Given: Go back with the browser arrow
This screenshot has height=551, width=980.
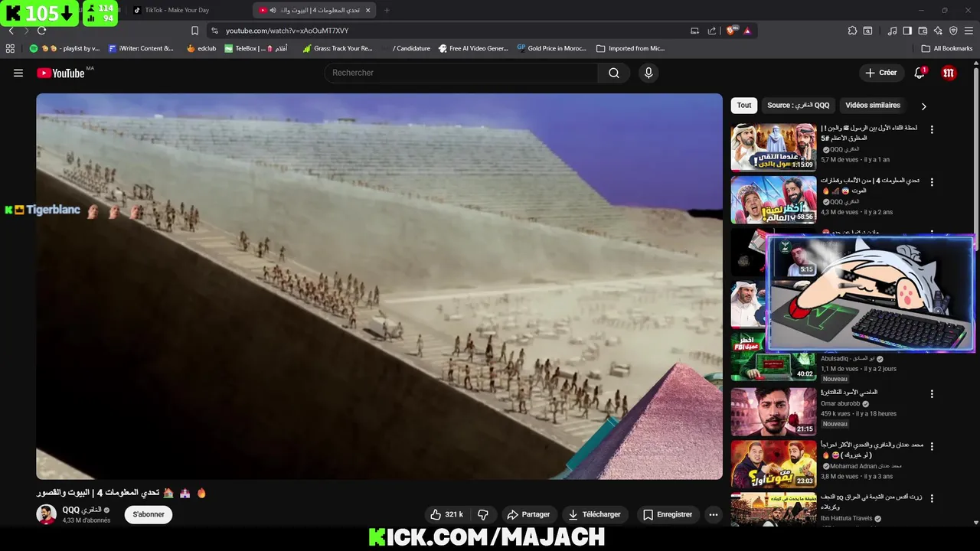Looking at the screenshot, I should [11, 31].
